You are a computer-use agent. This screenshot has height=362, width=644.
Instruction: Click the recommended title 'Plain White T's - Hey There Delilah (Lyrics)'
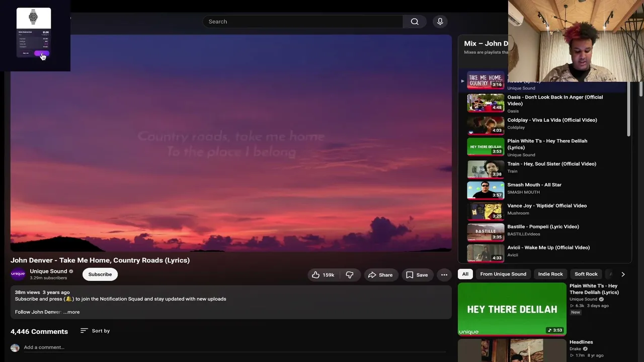click(594, 289)
